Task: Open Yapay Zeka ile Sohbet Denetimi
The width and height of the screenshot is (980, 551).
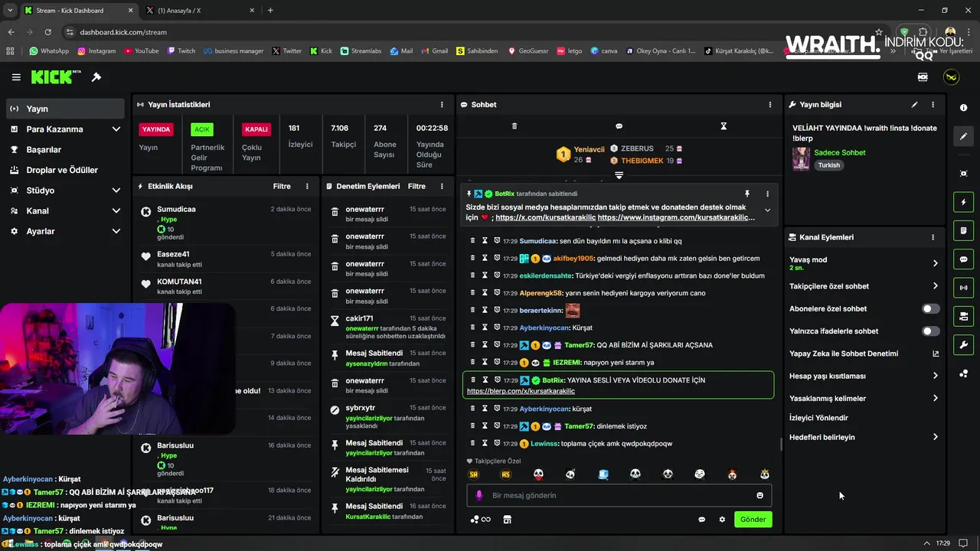Action: coord(864,354)
